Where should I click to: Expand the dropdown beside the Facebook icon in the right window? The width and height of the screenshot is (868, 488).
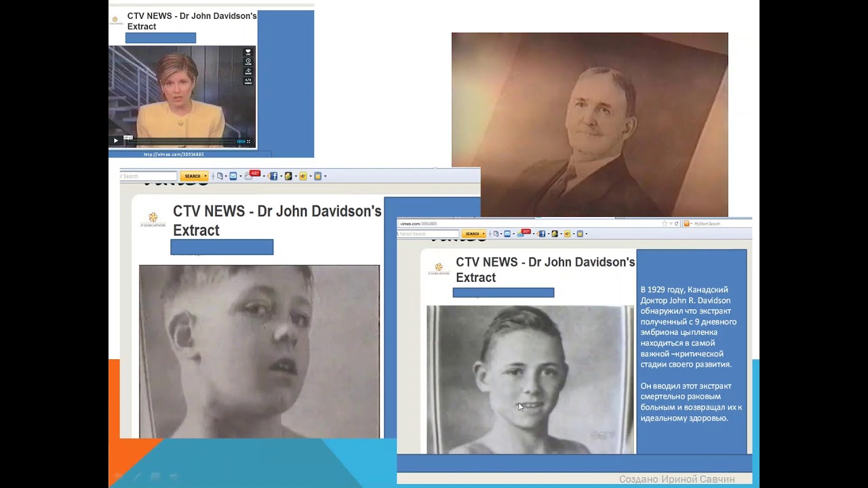tap(549, 235)
